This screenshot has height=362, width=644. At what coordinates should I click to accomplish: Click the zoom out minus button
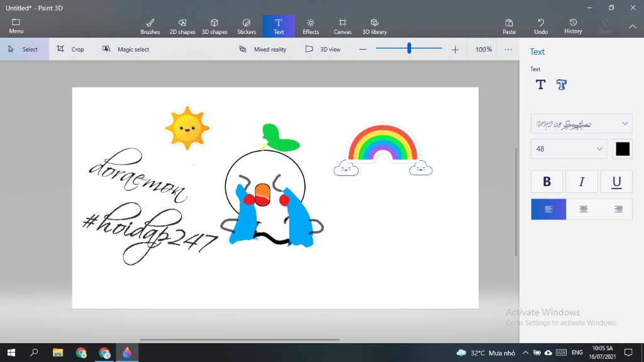tap(362, 49)
